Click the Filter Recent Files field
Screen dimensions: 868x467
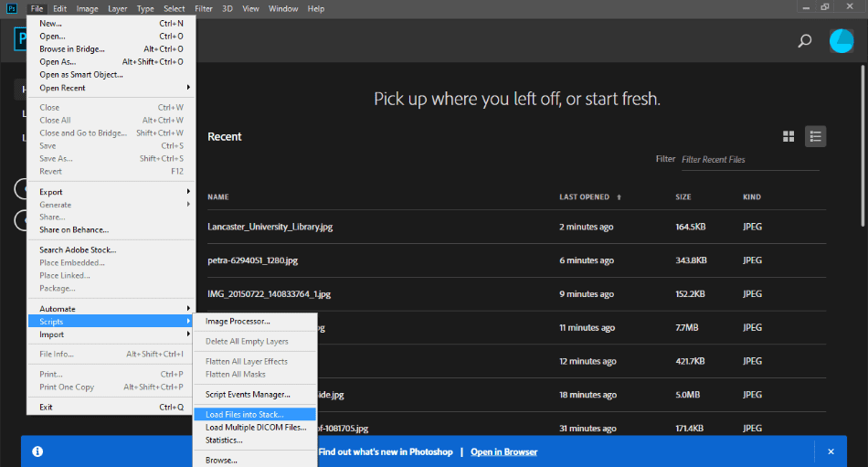(x=750, y=160)
